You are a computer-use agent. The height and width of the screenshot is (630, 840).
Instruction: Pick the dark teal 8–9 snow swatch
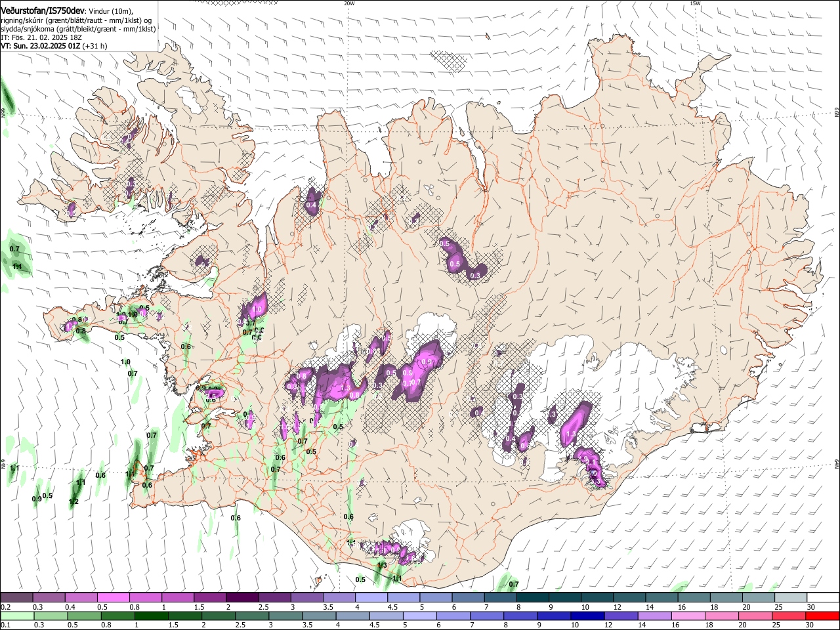[532, 598]
